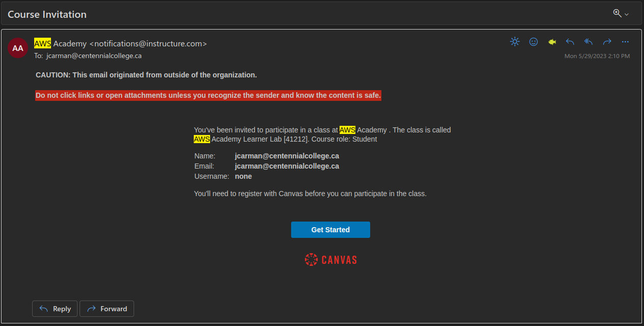Reply using the blue reply arrow icon
The width and height of the screenshot is (644, 326).
point(570,42)
